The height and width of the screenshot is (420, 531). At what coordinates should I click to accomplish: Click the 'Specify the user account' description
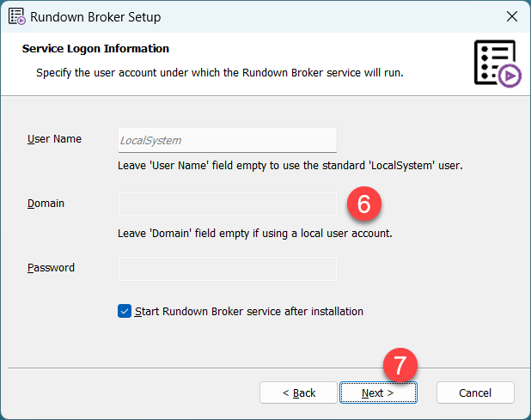220,73
